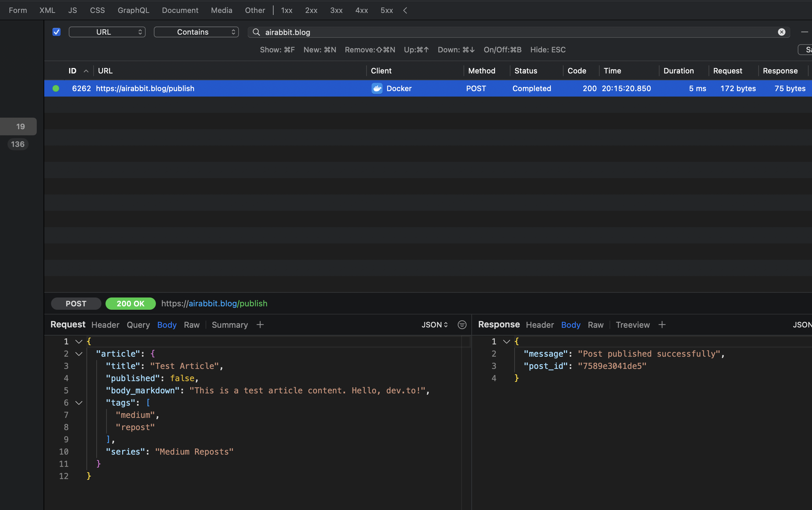Filter by GraphQL content type

pyautogui.click(x=133, y=11)
